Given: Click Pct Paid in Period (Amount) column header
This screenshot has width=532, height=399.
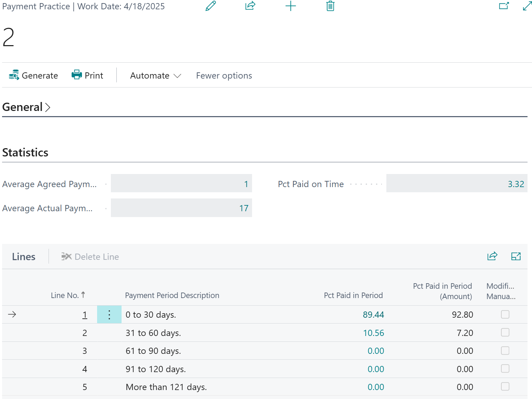Looking at the screenshot, I should (442, 291).
